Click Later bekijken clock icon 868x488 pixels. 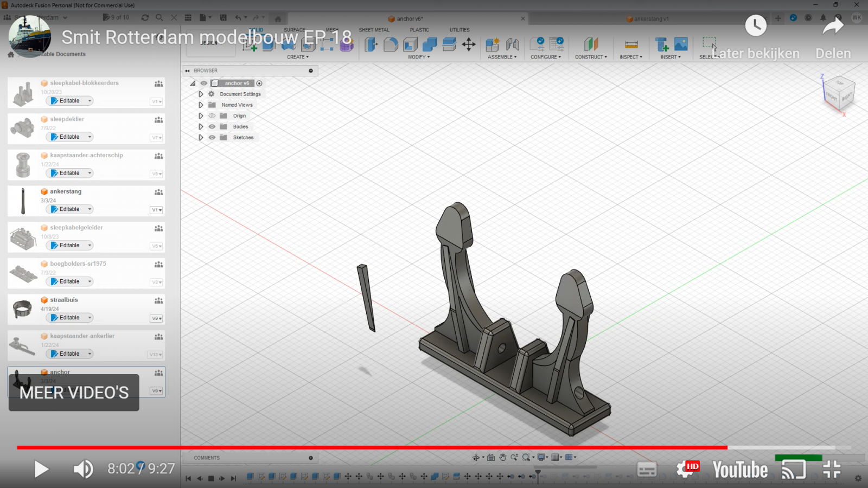[x=756, y=25]
